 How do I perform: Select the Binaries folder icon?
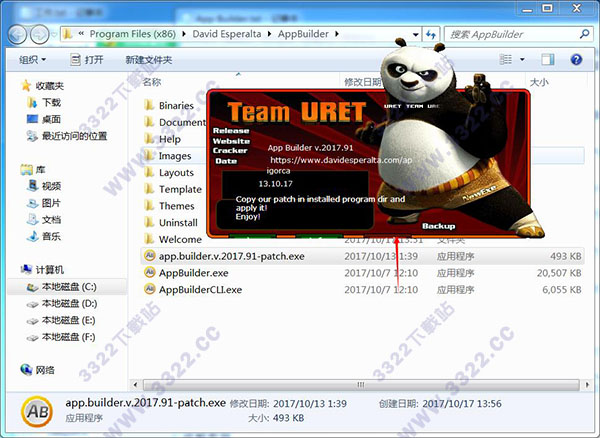pos(149,105)
